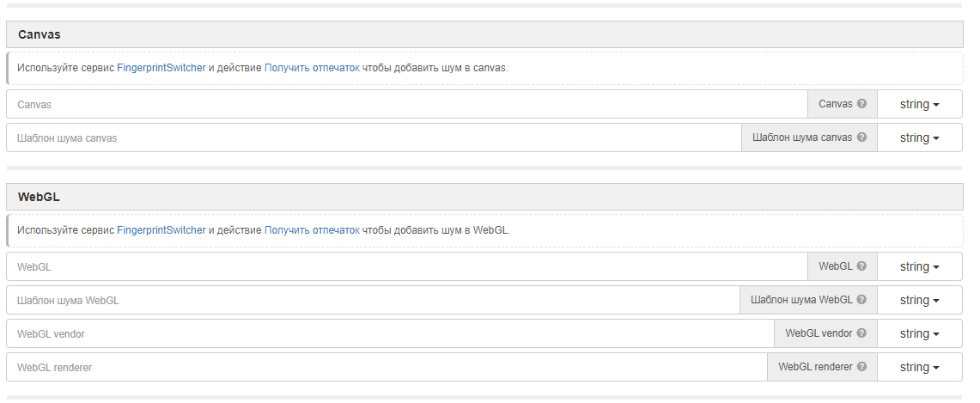The width and height of the screenshot is (980, 403).
Task: Click Получить отпечаток link in Canvas section
Action: click(312, 67)
